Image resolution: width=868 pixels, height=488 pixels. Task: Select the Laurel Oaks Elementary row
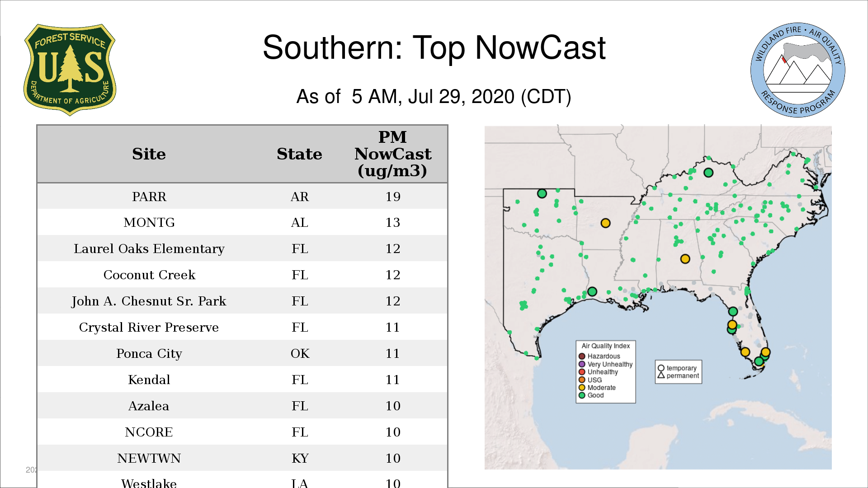(x=149, y=249)
